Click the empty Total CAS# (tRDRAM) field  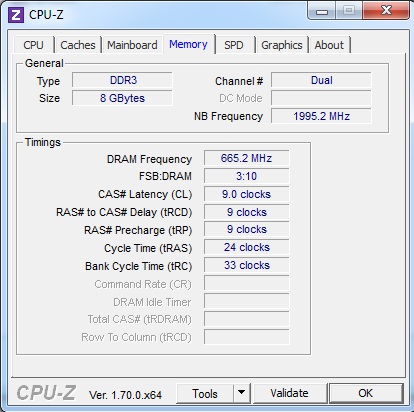pyautogui.click(x=247, y=319)
